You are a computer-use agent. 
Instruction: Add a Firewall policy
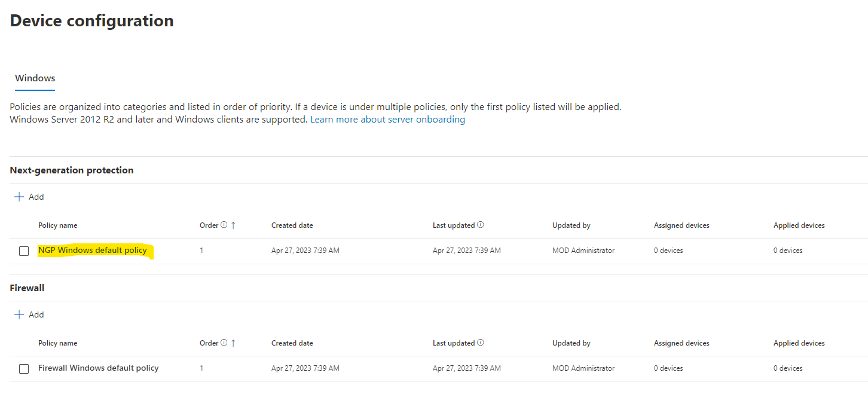click(x=29, y=314)
